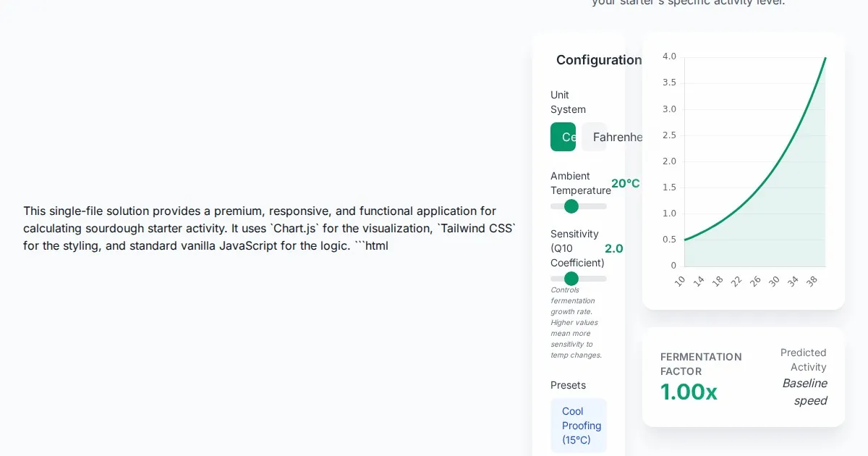Viewport: 868px width, 456px height.
Task: Click the 20°C temperature readout
Action: 625,183
